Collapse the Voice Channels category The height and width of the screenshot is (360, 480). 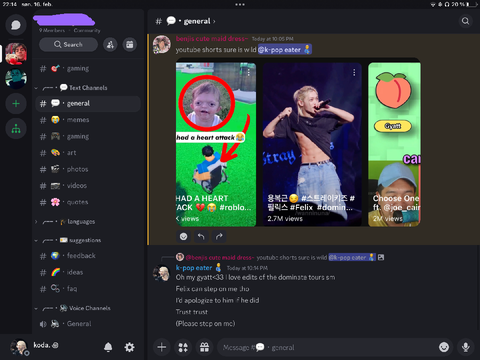tap(73, 308)
